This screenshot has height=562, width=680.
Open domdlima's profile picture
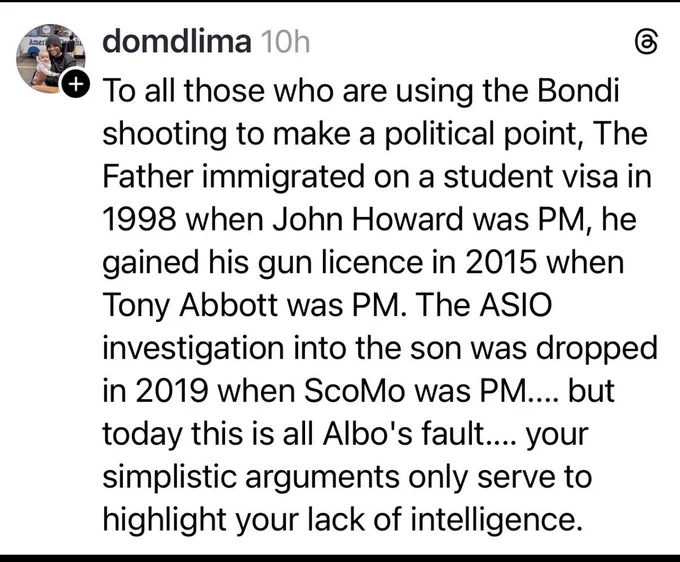click(x=51, y=58)
